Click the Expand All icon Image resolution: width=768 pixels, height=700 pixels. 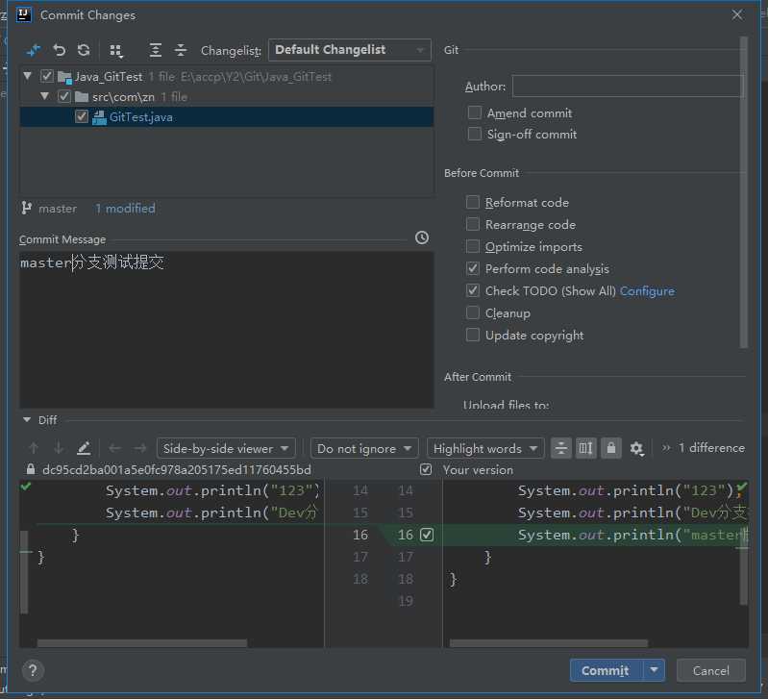(x=156, y=50)
